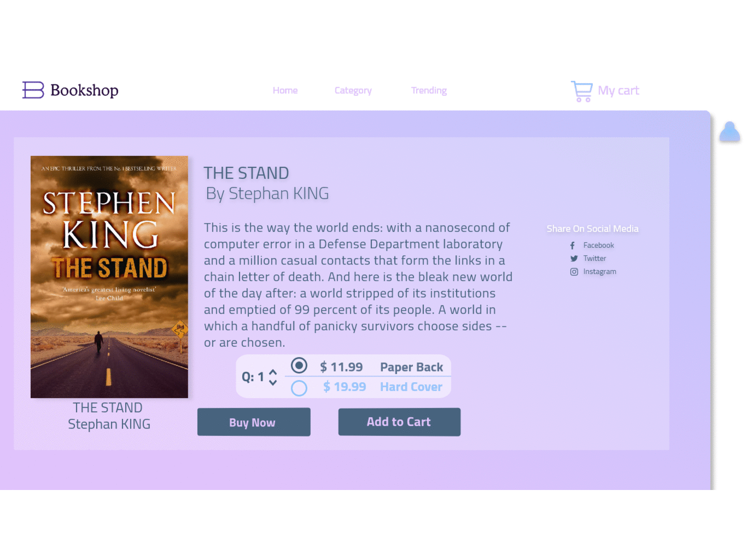Screen dimensions: 747x560
Task: Click the Twitter bird icon
Action: coord(574,259)
